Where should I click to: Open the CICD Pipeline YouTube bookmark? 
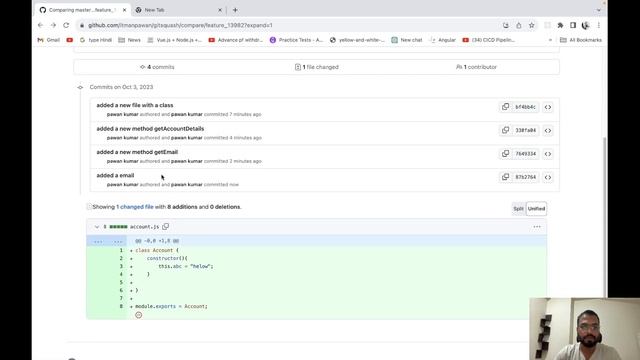coord(489,40)
